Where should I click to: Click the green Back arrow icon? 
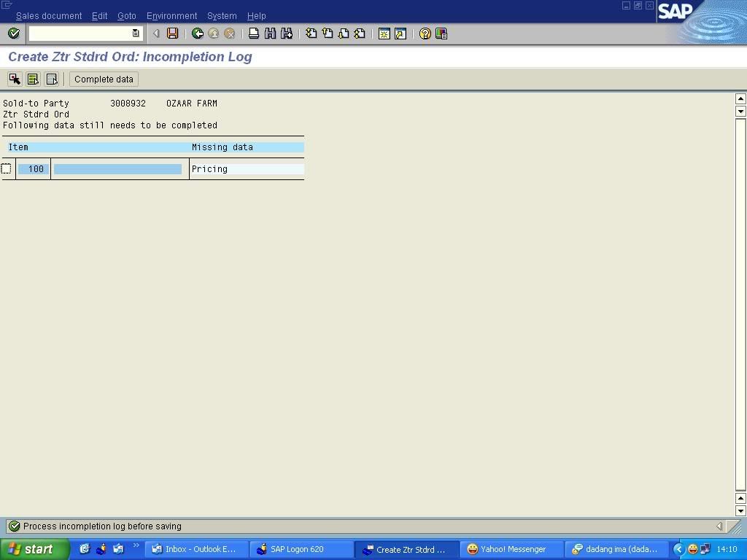pos(197,34)
